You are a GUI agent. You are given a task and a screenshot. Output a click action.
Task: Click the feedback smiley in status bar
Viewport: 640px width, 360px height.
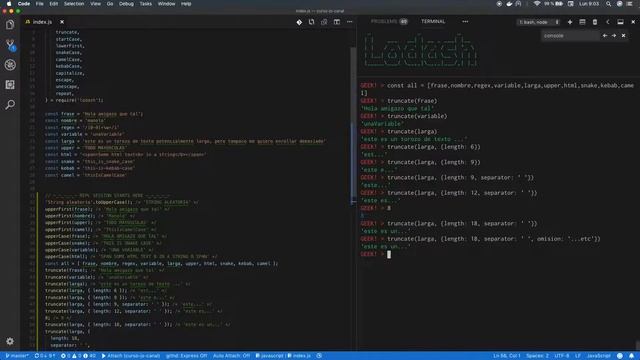point(620,356)
